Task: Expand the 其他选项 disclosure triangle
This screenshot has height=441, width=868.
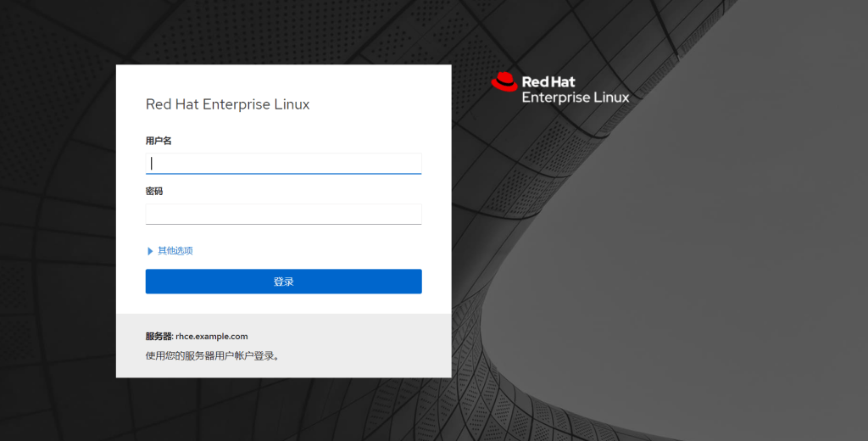Action: 150,251
